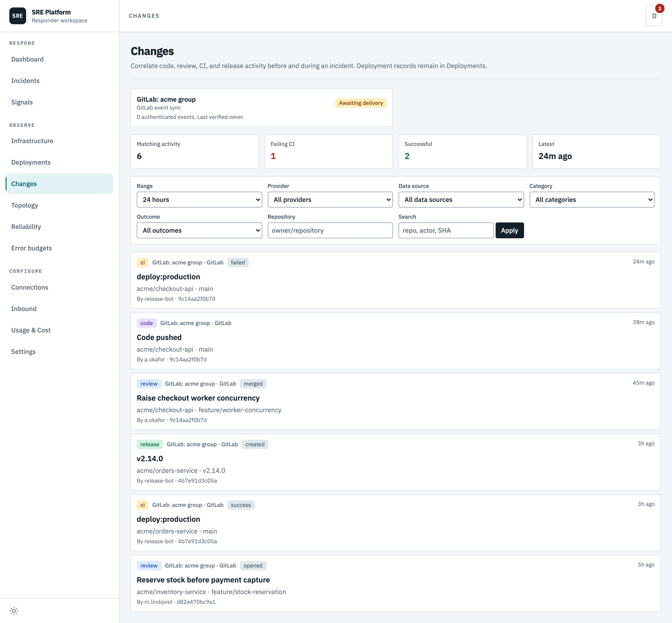Open Topology view
Viewport: 672px width, 623px height.
59,205
